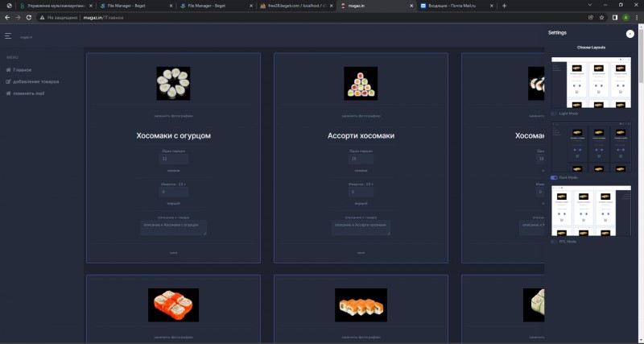Click the price field showing 12
This screenshot has height=344, width=644.
(x=173, y=159)
